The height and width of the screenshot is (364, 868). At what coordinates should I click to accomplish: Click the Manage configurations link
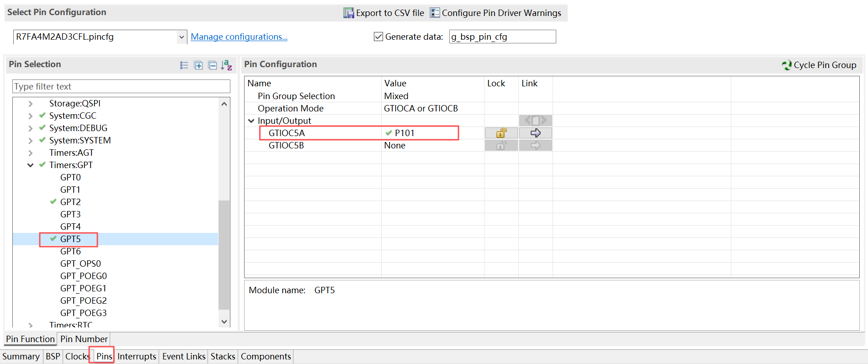point(239,37)
